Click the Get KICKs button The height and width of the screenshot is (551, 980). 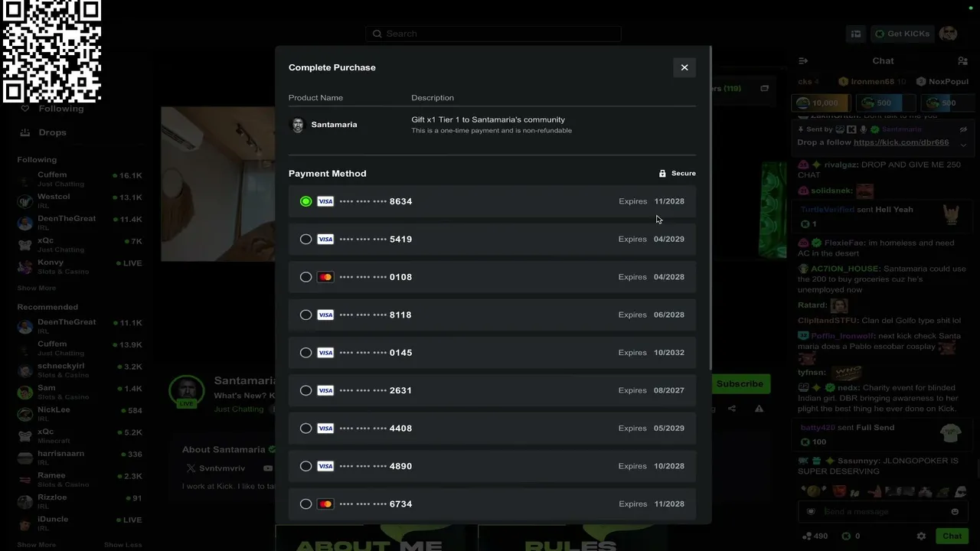point(903,34)
